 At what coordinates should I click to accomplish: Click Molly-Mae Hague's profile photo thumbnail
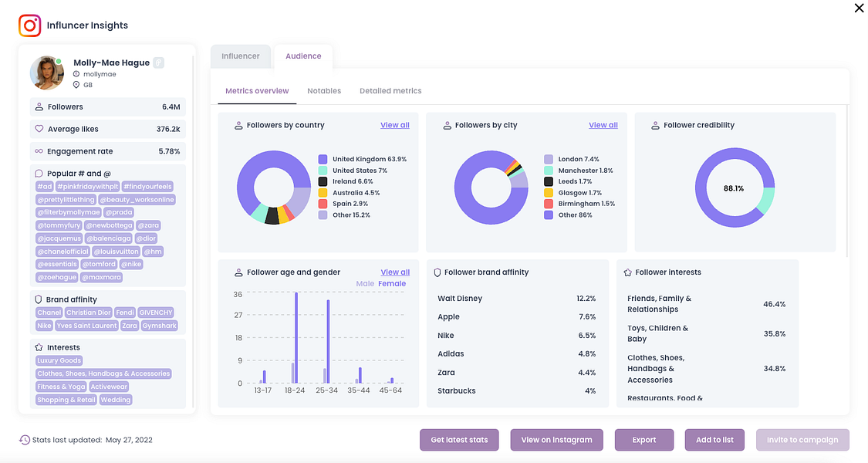(47, 73)
